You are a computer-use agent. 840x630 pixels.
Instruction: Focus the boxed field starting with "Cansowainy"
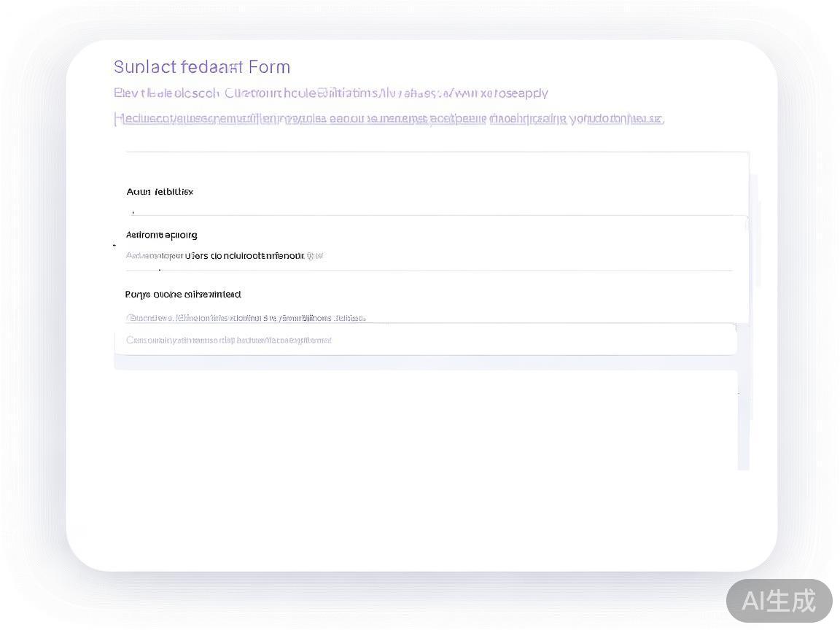click(425, 340)
